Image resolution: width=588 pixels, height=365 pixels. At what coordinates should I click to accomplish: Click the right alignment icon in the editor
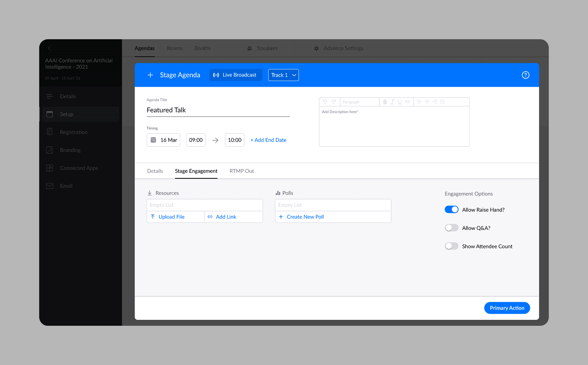(434, 102)
